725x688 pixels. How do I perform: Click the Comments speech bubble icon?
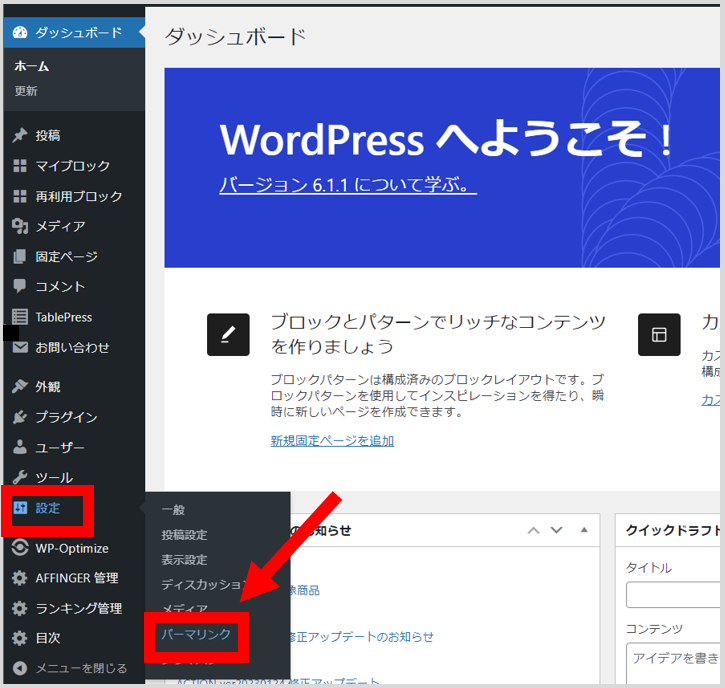20,286
